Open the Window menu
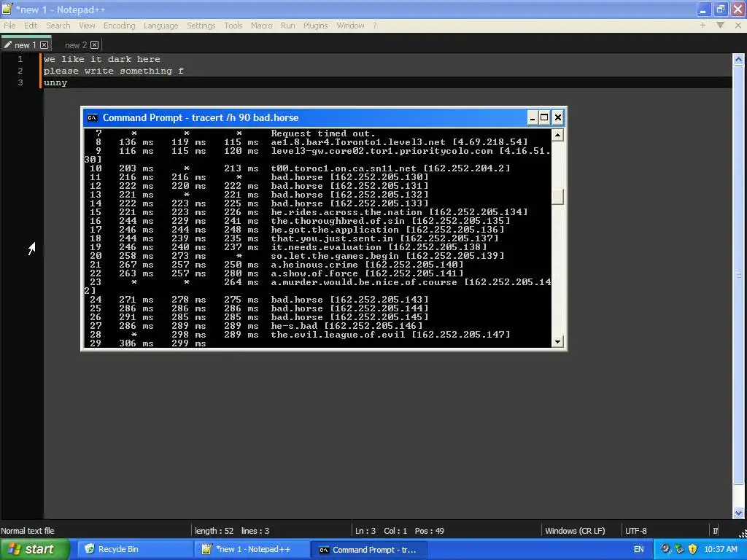Viewport: 747px width, 560px height. [x=350, y=26]
